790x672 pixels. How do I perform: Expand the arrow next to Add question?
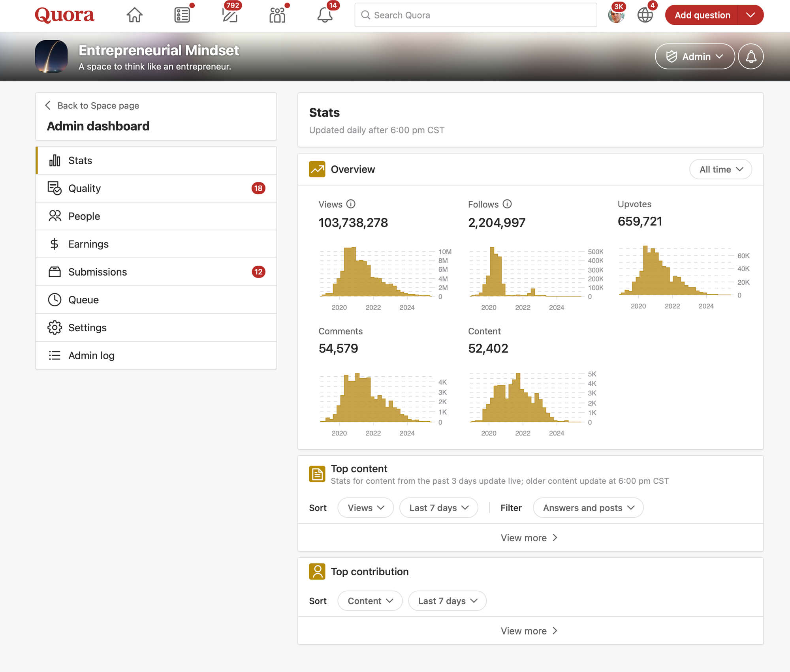(x=750, y=15)
